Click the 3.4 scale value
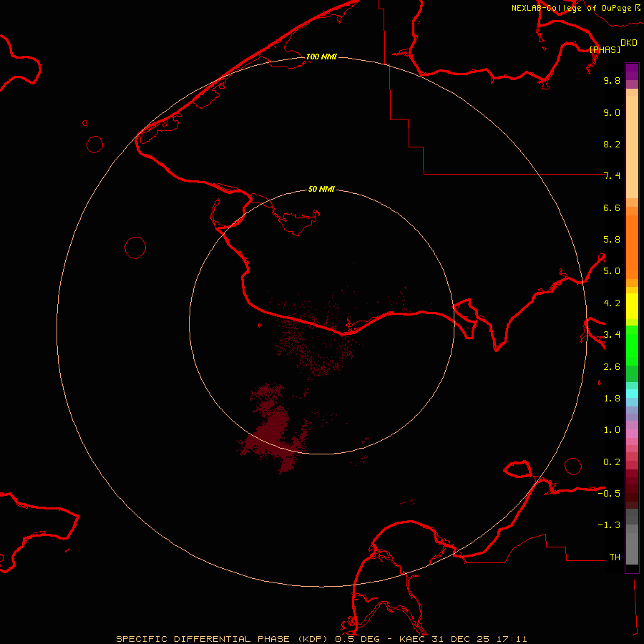 pyautogui.click(x=612, y=335)
